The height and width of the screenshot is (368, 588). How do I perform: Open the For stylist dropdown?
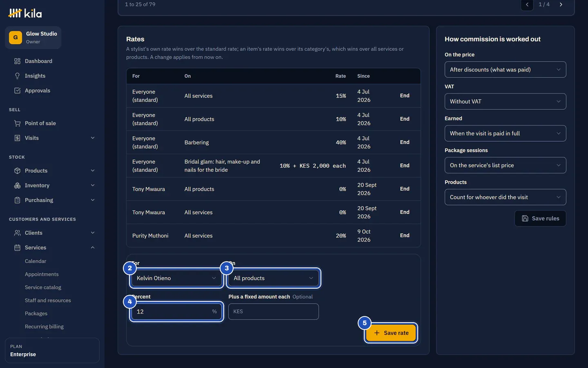[177, 278]
